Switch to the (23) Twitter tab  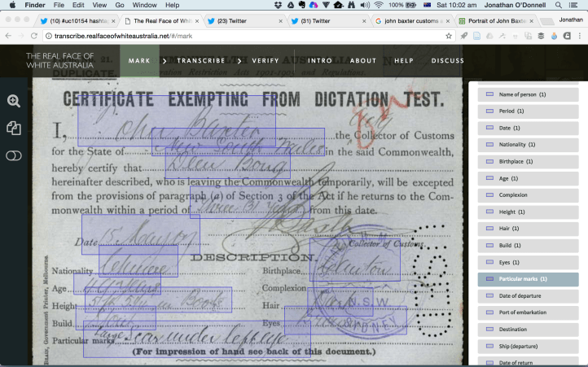[245, 21]
